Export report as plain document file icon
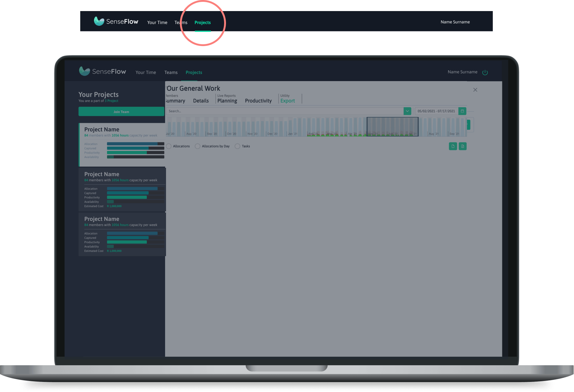 coord(453,146)
